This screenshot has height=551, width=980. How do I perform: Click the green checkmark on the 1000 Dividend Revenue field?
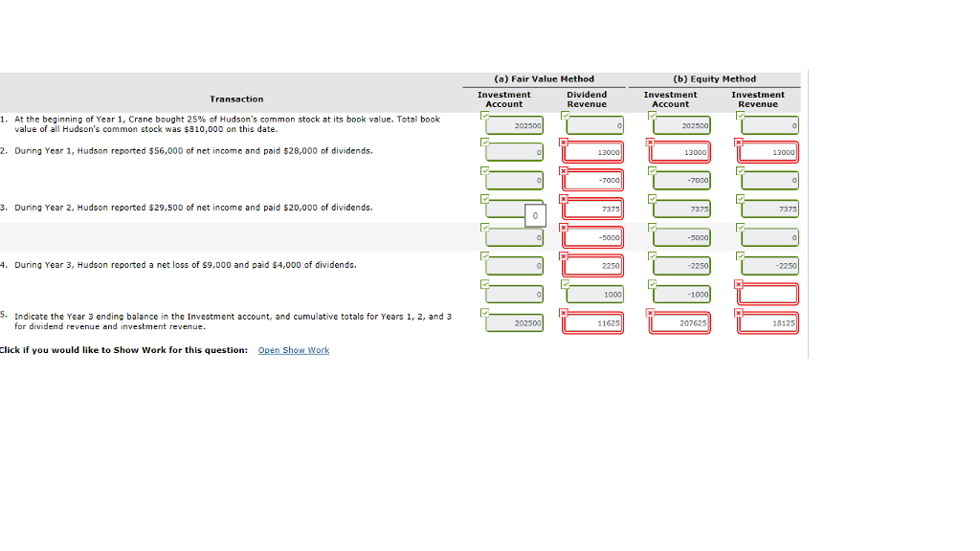563,283
